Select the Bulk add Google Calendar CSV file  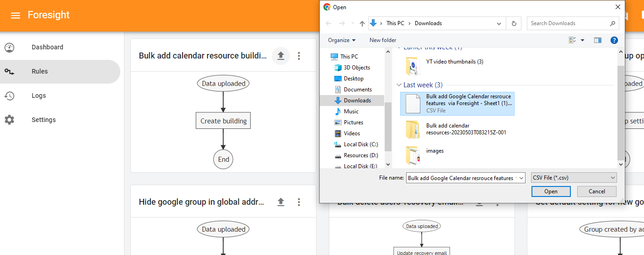click(457, 103)
